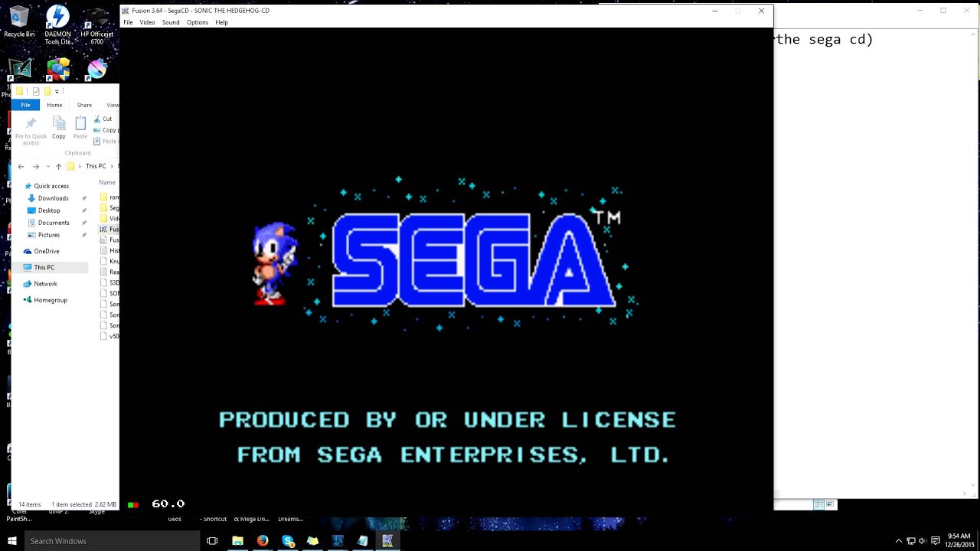
Task: Click This PC in the Explorer address bar
Action: click(96, 166)
